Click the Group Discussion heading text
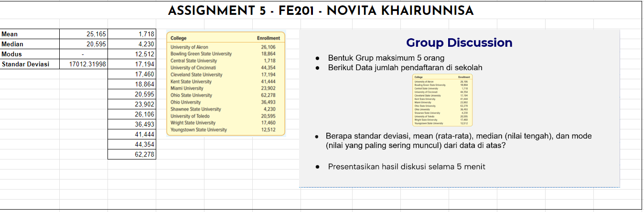Viewport: 644px width, 212px height. tap(459, 43)
